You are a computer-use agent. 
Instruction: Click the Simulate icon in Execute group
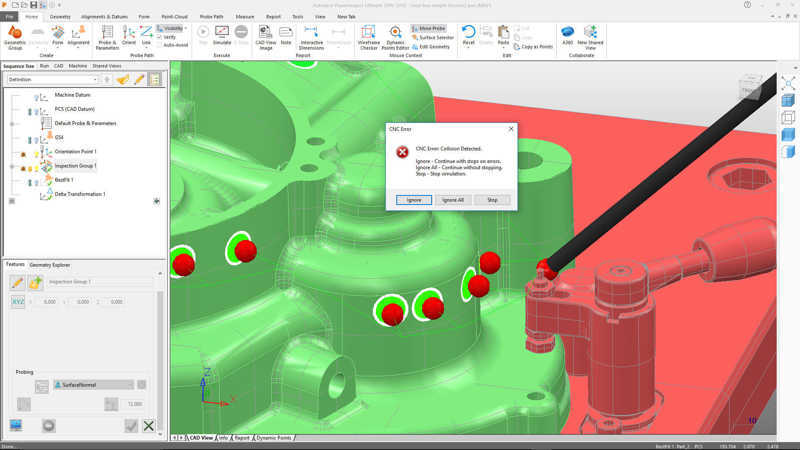pyautogui.click(x=223, y=34)
